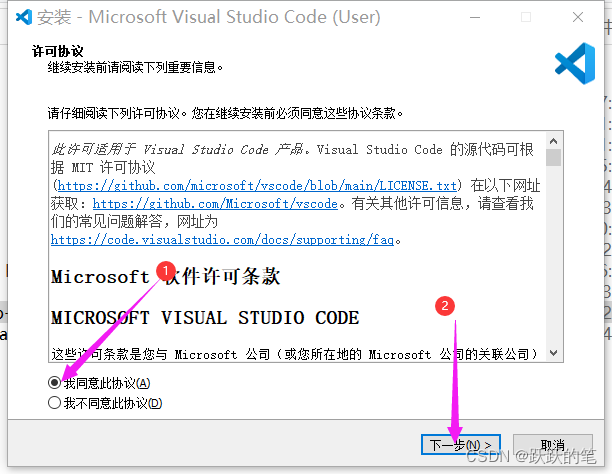Click the large VS Code logo
The width and height of the screenshot is (612, 474).
point(575,64)
